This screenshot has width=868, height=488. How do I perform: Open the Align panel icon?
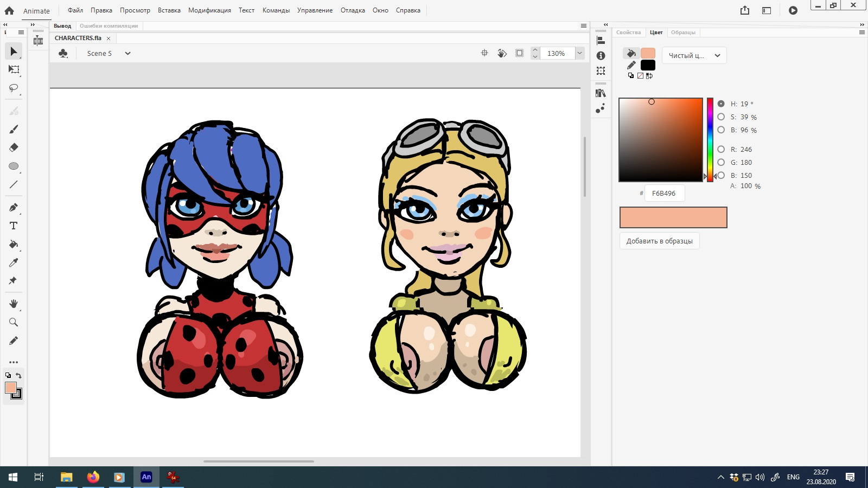(601, 40)
